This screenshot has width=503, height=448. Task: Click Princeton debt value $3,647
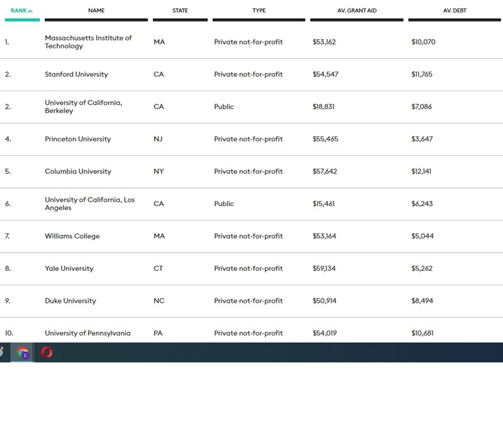pyautogui.click(x=422, y=139)
